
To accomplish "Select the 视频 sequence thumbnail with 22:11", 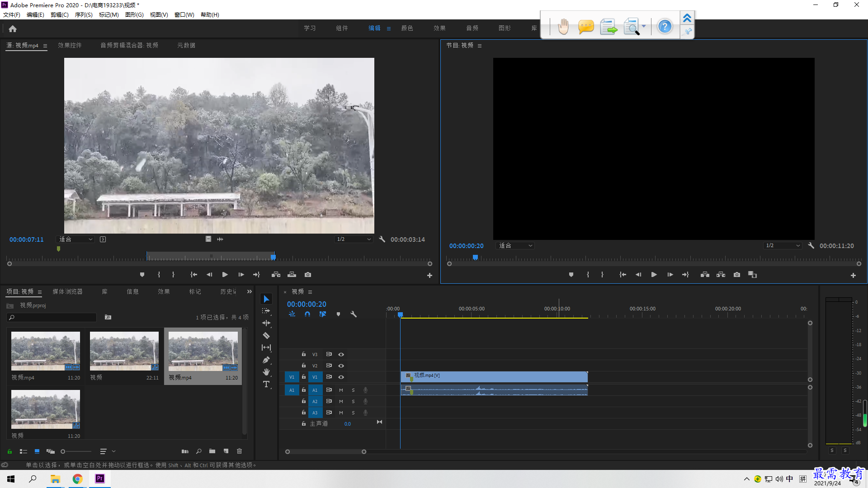I will (124, 351).
